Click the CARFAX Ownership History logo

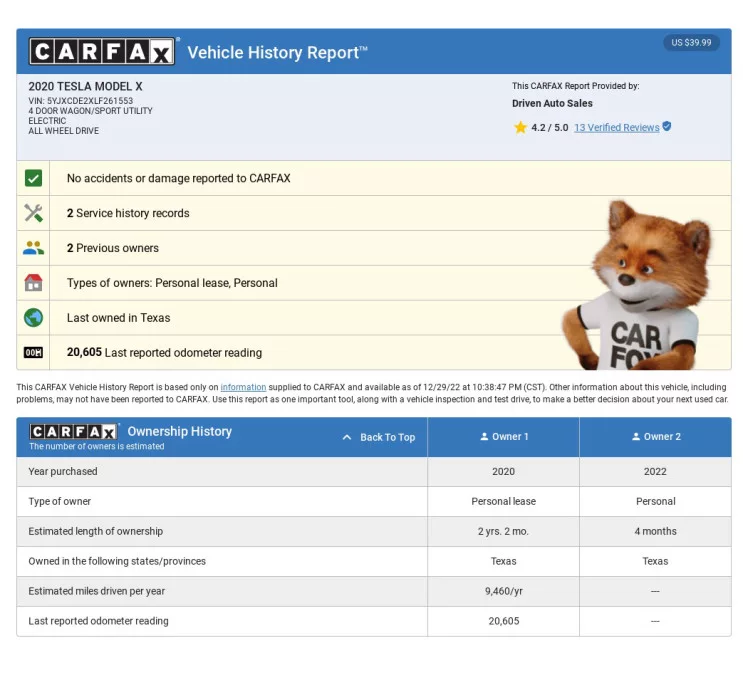(x=73, y=431)
